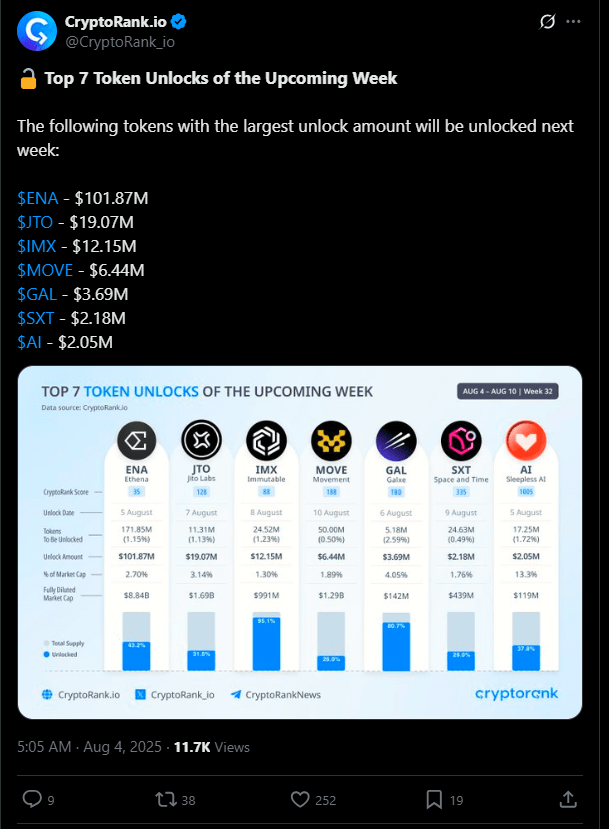
Task: Click the CryptoRank.io display name
Action: [x=116, y=22]
